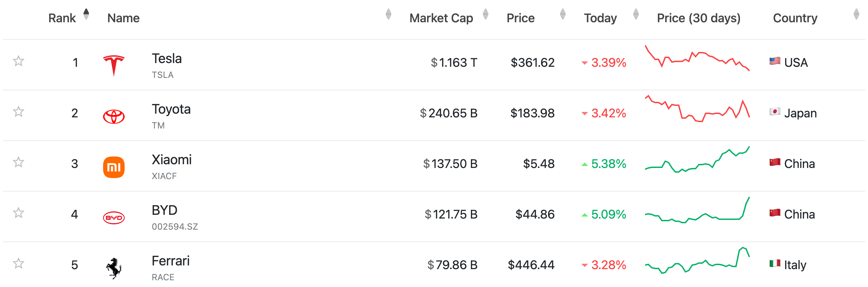Click the Ferrari prancing horse logo
Viewport: 868px width, 287px height.
pyautogui.click(x=114, y=268)
